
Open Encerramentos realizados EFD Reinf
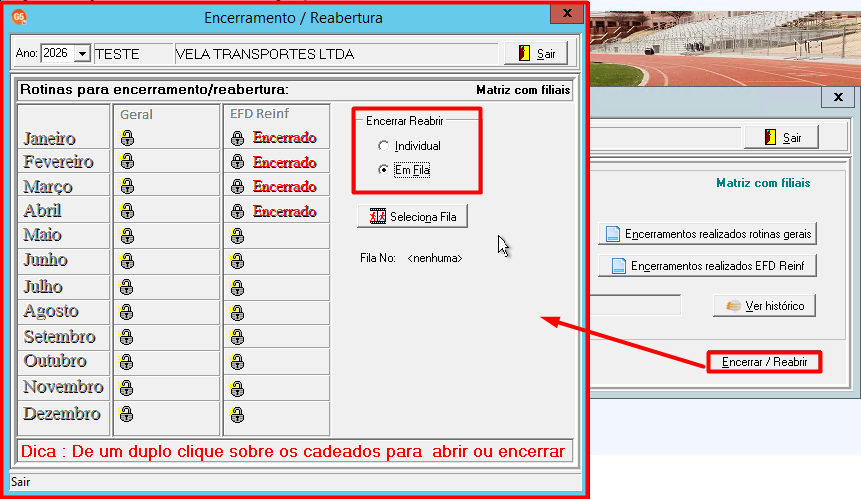tap(707, 266)
